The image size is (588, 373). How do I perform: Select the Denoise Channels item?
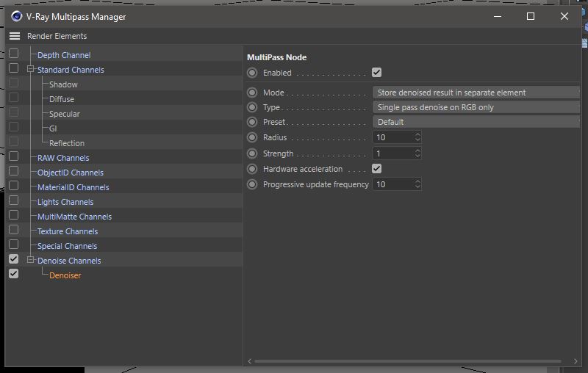click(x=69, y=261)
